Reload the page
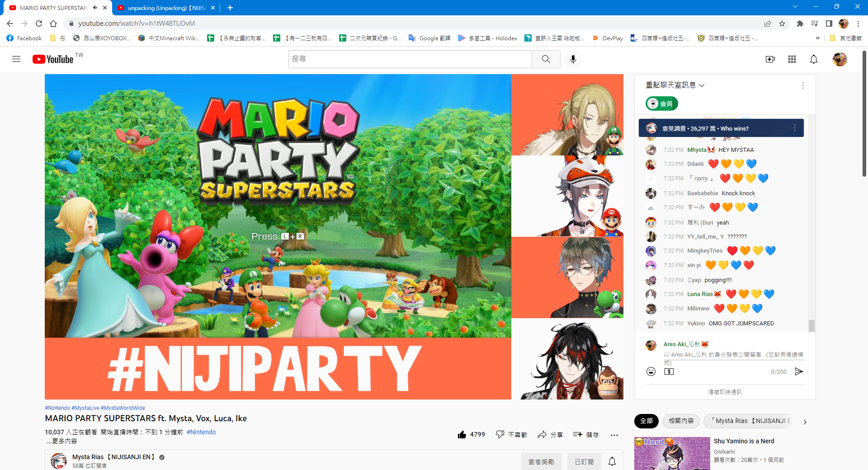 39,23
